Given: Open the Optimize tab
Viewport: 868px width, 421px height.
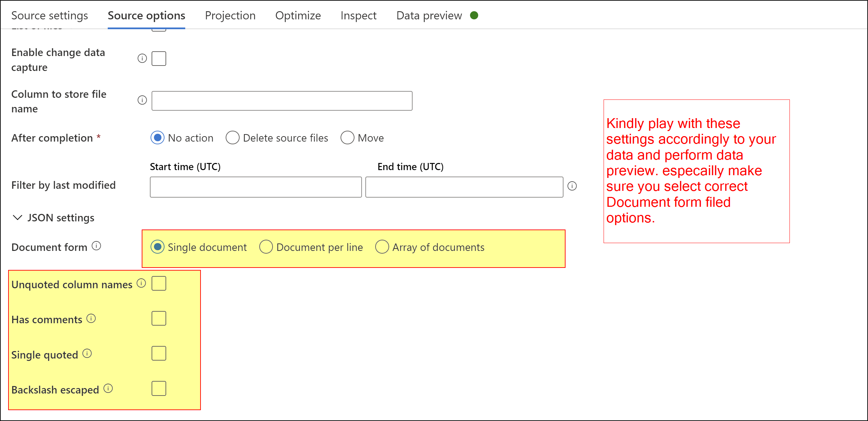Looking at the screenshot, I should point(298,15).
